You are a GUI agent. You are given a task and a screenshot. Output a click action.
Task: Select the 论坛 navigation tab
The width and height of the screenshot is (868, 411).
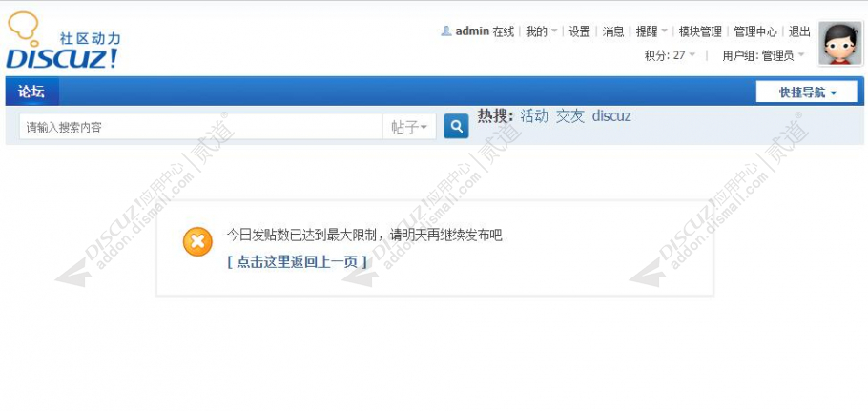31,92
